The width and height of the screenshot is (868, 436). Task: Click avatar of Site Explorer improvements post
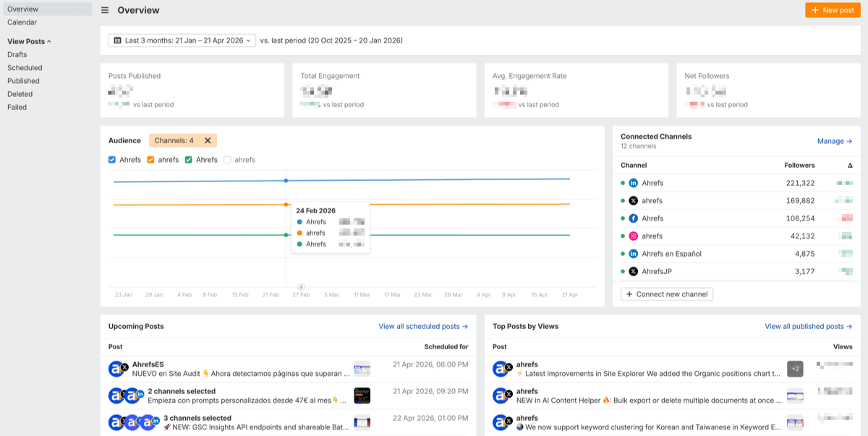502,369
